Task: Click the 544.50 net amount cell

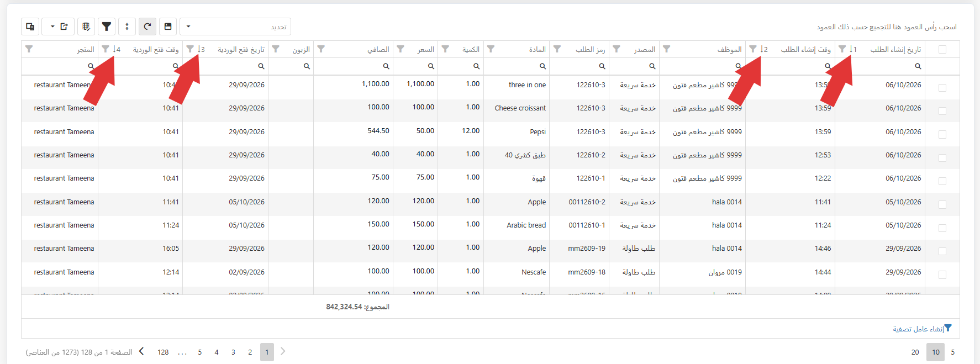Action: (378, 131)
